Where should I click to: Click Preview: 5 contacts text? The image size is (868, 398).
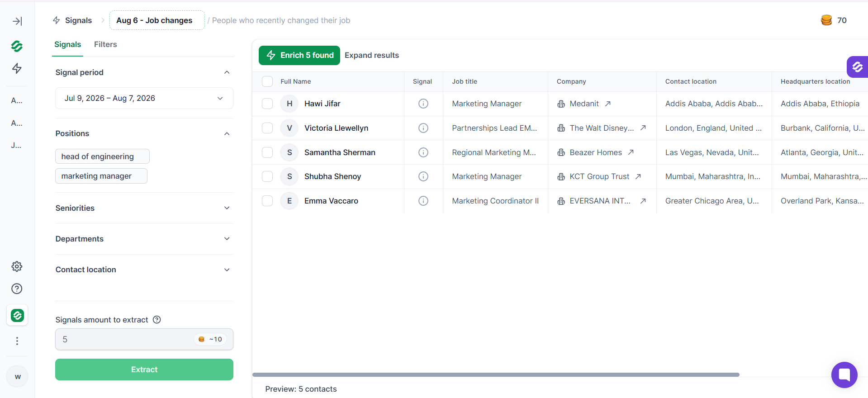pyautogui.click(x=301, y=389)
